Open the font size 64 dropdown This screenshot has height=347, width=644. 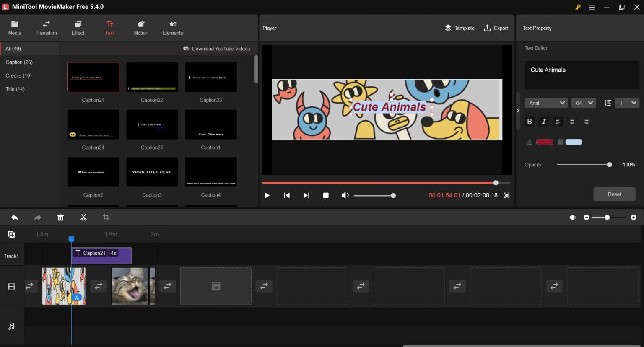[583, 103]
